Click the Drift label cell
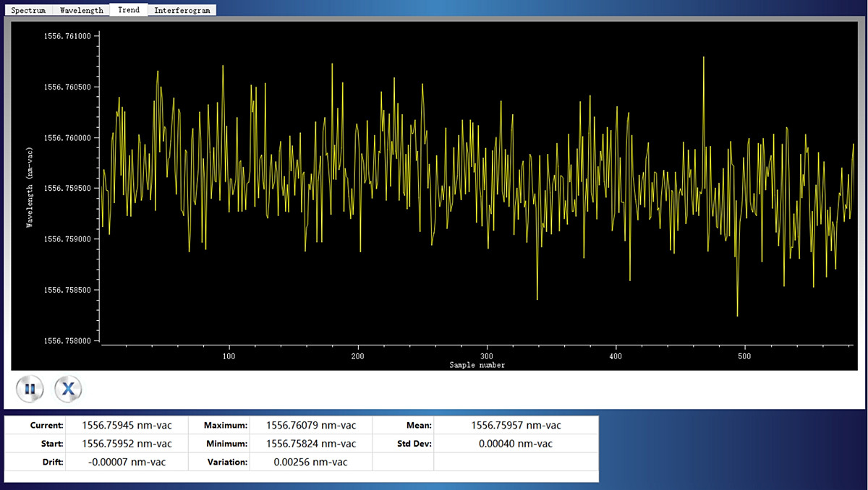Image resolution: width=868 pixels, height=490 pixels. [35, 462]
